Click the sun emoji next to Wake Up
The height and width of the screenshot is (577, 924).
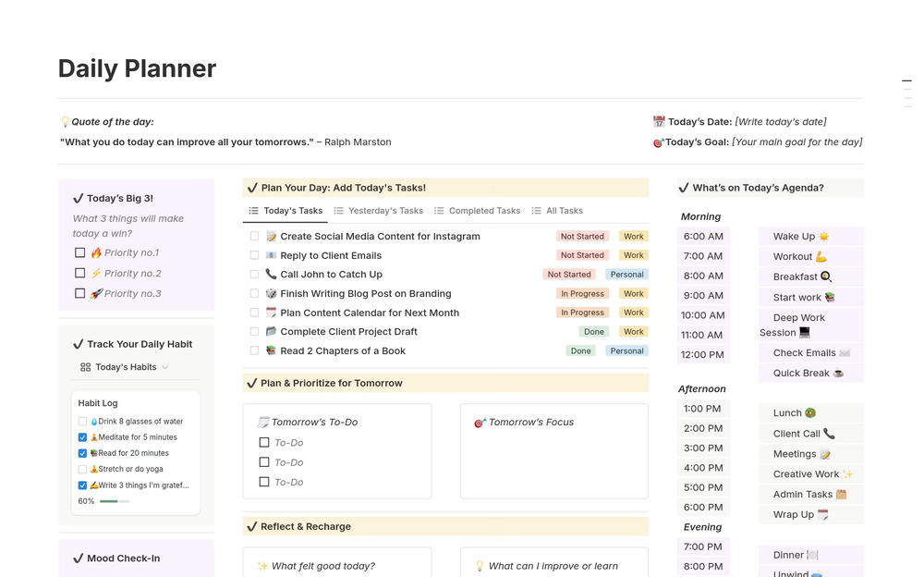coord(824,237)
